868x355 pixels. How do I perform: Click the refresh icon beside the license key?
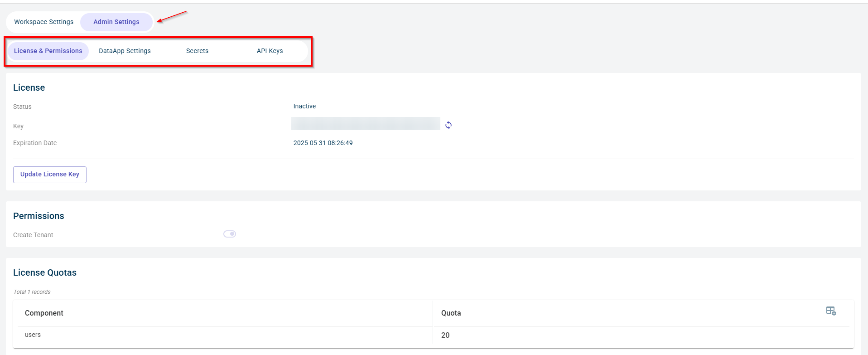point(448,125)
